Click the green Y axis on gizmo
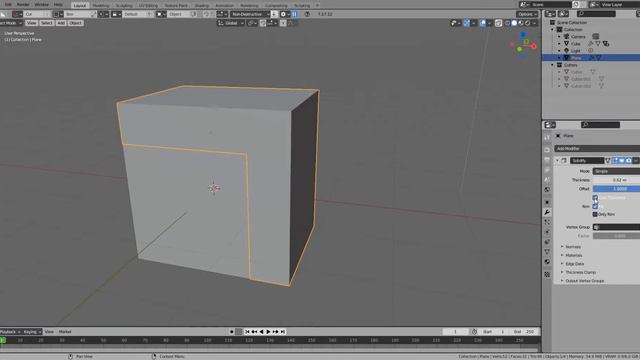 (519, 49)
